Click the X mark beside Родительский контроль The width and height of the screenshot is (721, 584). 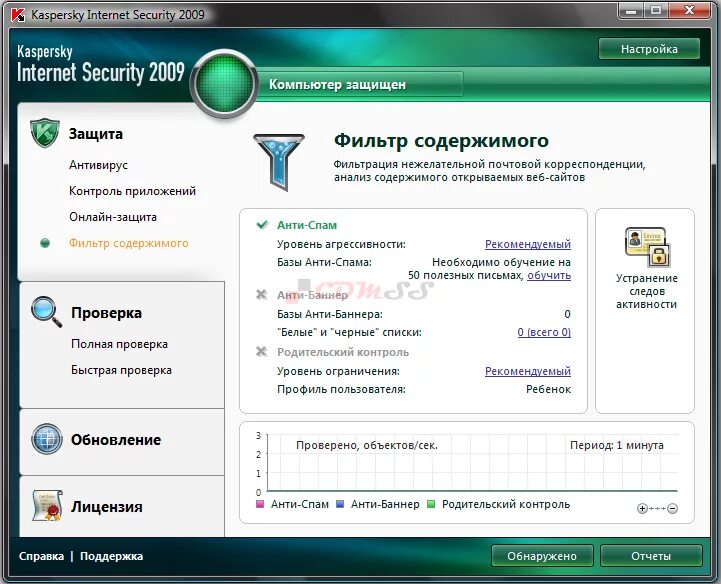[261, 351]
